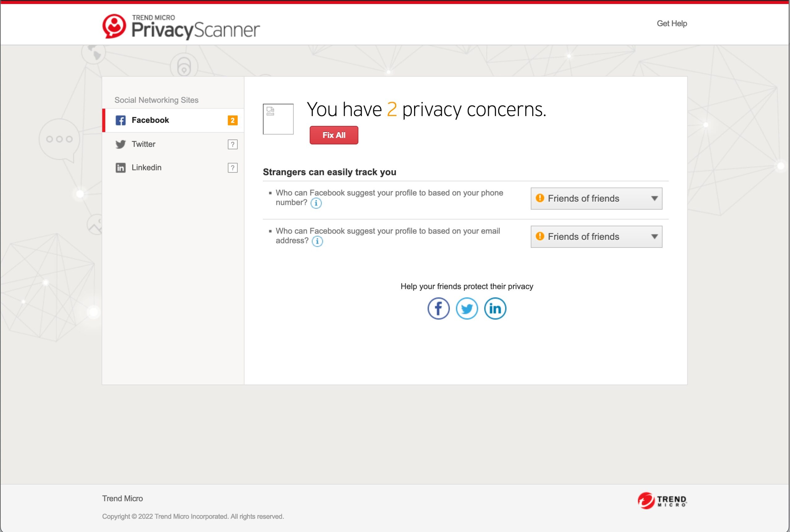Click 'Social Networking Sites' sidebar heading

(156, 100)
